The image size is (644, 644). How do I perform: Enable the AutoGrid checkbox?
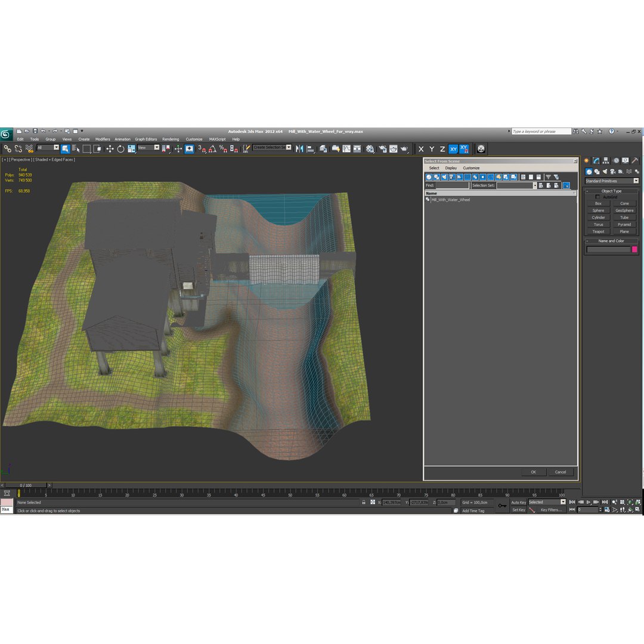(597, 197)
